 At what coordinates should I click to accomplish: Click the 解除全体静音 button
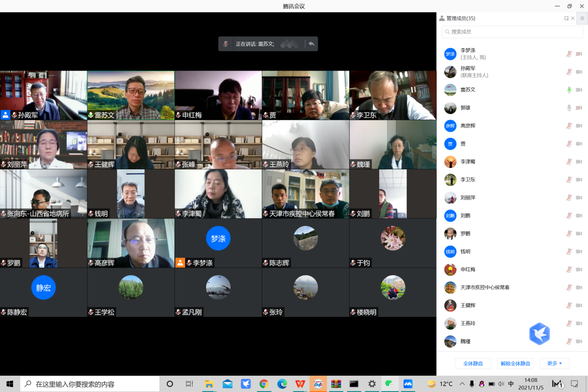click(515, 363)
